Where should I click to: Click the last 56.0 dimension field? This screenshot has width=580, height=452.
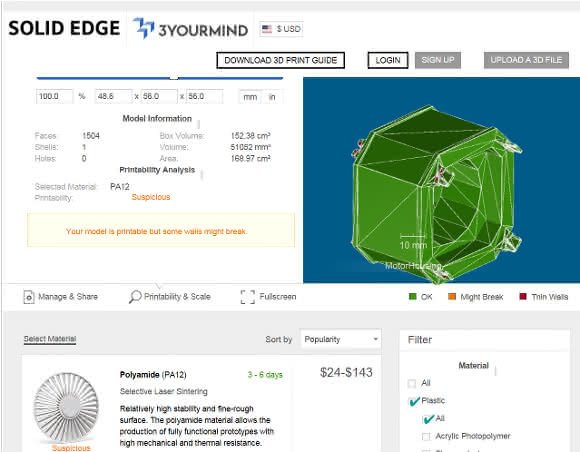tap(205, 97)
